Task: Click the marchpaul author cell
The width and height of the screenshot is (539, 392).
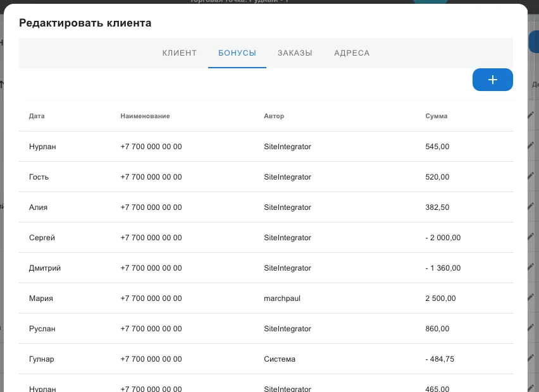Action: point(282,298)
